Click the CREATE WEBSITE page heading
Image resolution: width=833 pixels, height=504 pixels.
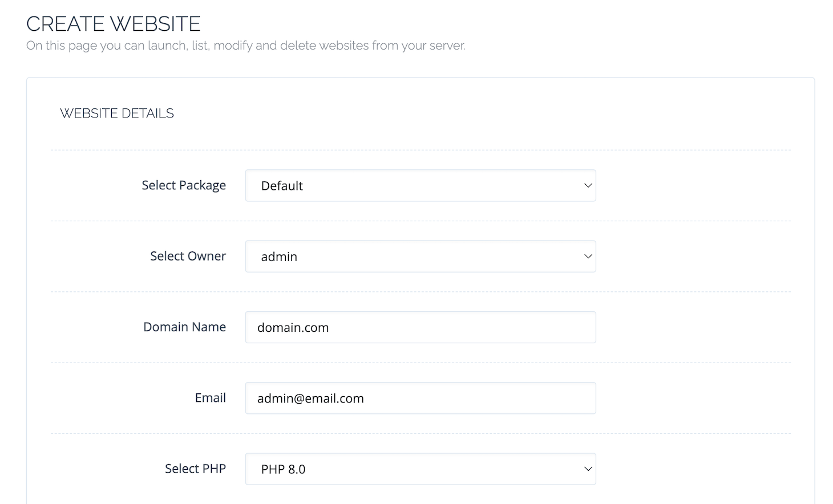[113, 23]
